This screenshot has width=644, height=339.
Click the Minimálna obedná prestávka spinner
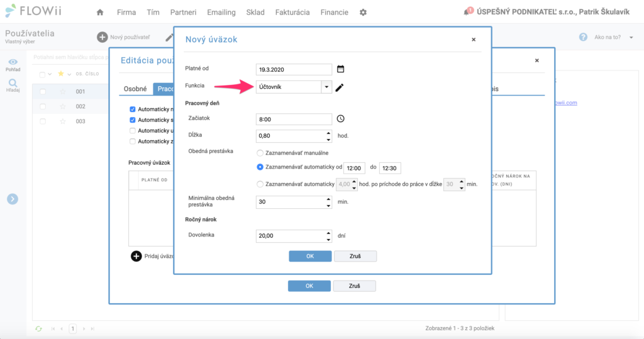point(328,202)
